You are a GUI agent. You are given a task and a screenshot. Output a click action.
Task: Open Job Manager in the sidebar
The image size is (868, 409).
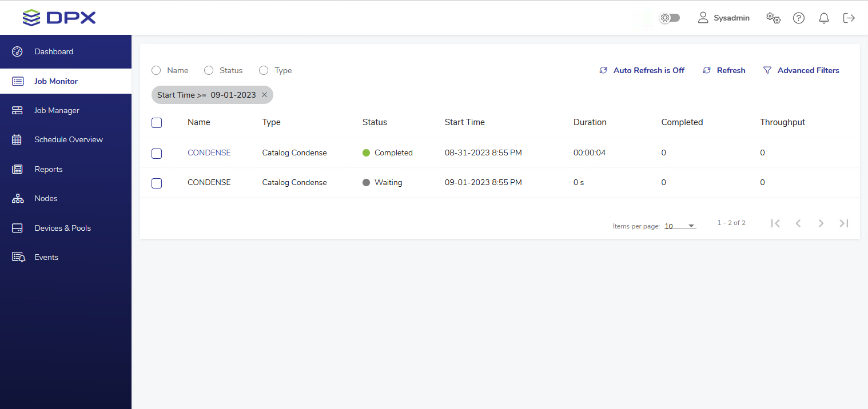pos(57,110)
